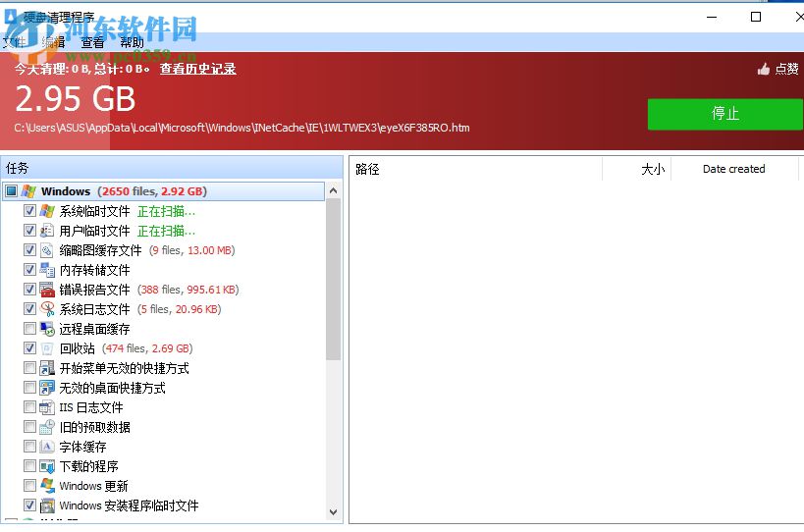The width and height of the screenshot is (804, 532).
Task: Click the 旧的预取数据 icon
Action: click(x=47, y=427)
